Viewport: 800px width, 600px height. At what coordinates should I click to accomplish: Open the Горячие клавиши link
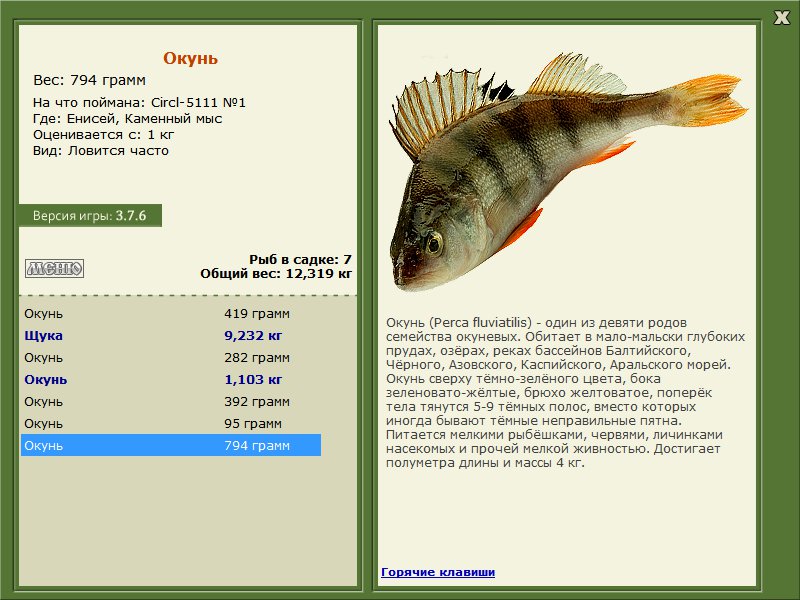tap(438, 572)
